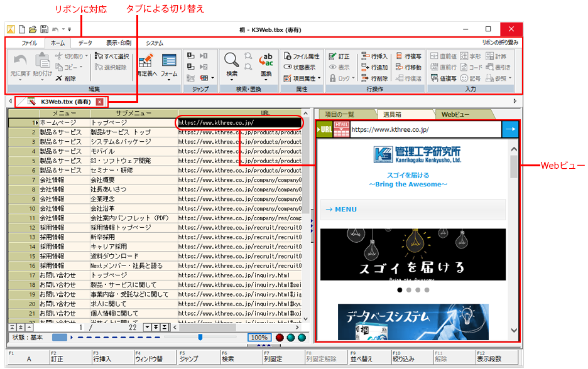Click 行削除 (delete row) in ribbon
Viewport: 588px width, 369px height.
pyautogui.click(x=374, y=78)
